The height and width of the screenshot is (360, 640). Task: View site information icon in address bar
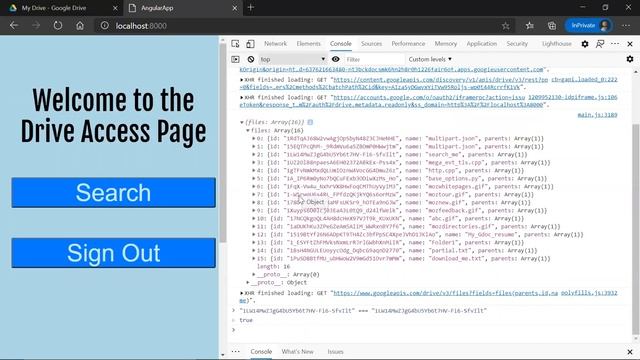(104, 26)
